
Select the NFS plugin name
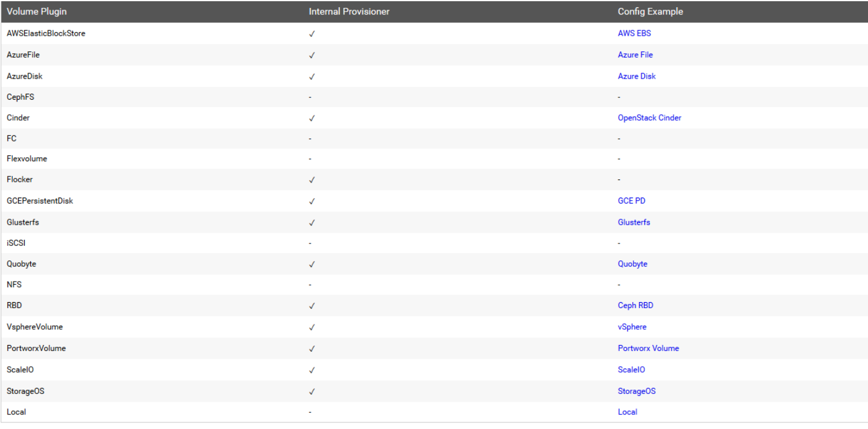pyautogui.click(x=14, y=284)
